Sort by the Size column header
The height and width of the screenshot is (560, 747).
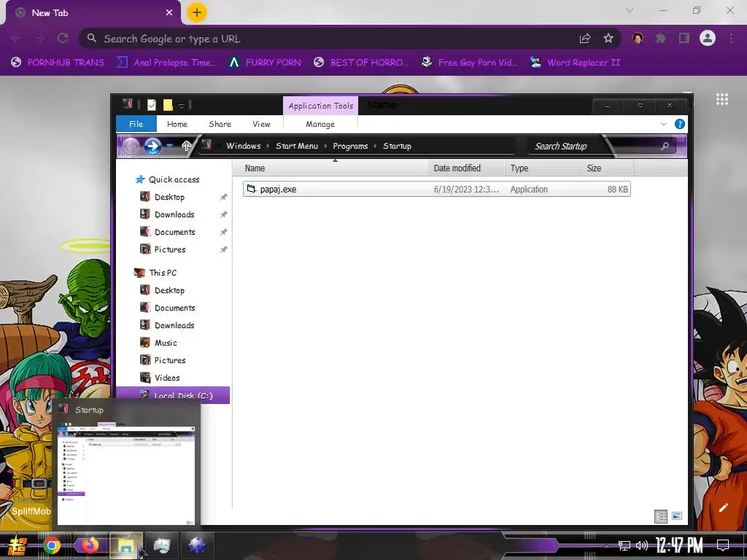point(608,168)
